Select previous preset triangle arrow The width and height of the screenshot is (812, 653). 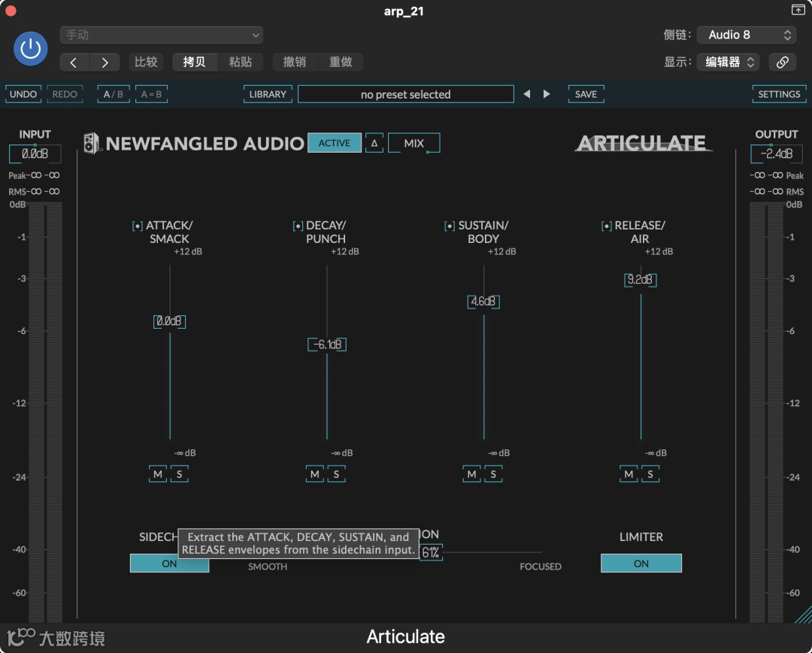tap(526, 94)
